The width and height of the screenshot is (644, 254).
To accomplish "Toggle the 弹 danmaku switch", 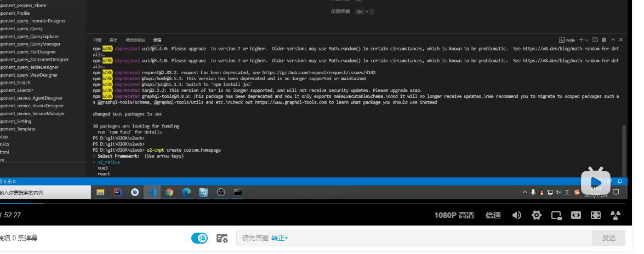I will click(200, 238).
